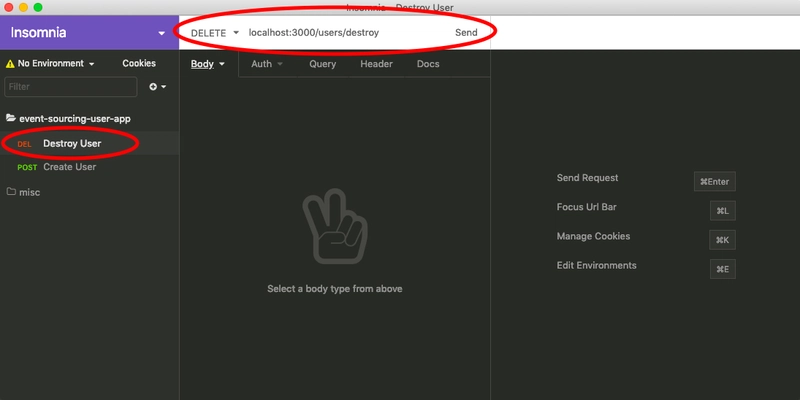This screenshot has height=400, width=800.
Task: Click the Edit Environments label
Action: point(596,265)
